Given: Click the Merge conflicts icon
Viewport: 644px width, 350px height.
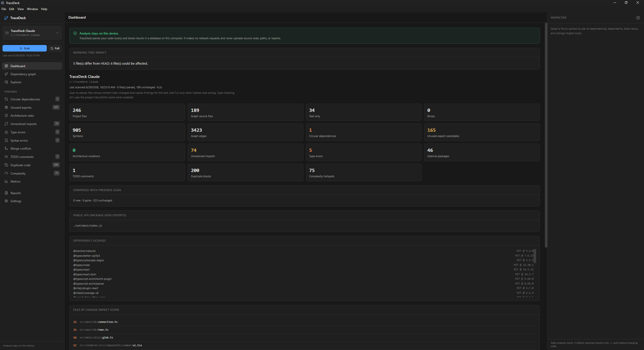Looking at the screenshot, I should click(6, 148).
